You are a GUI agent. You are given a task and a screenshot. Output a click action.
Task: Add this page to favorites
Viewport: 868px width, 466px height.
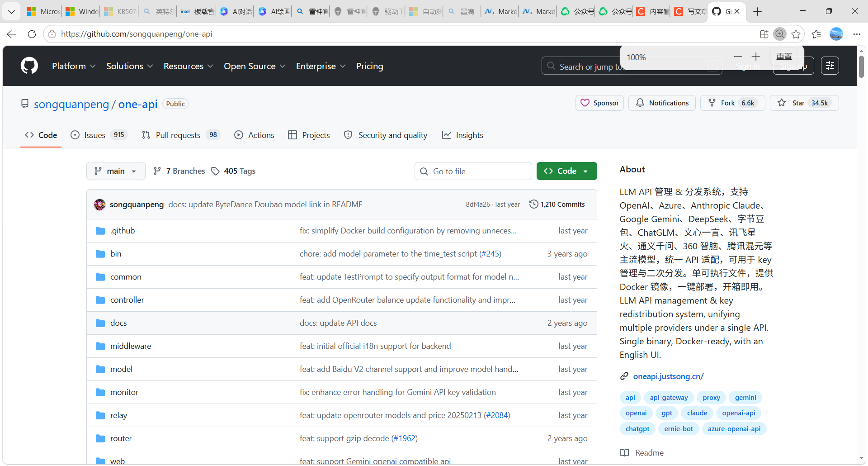click(x=796, y=34)
